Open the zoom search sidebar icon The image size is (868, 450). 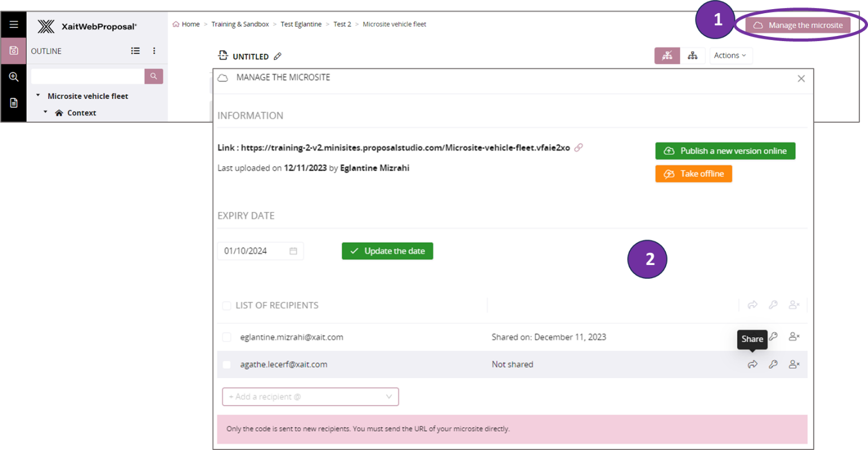[x=14, y=77]
